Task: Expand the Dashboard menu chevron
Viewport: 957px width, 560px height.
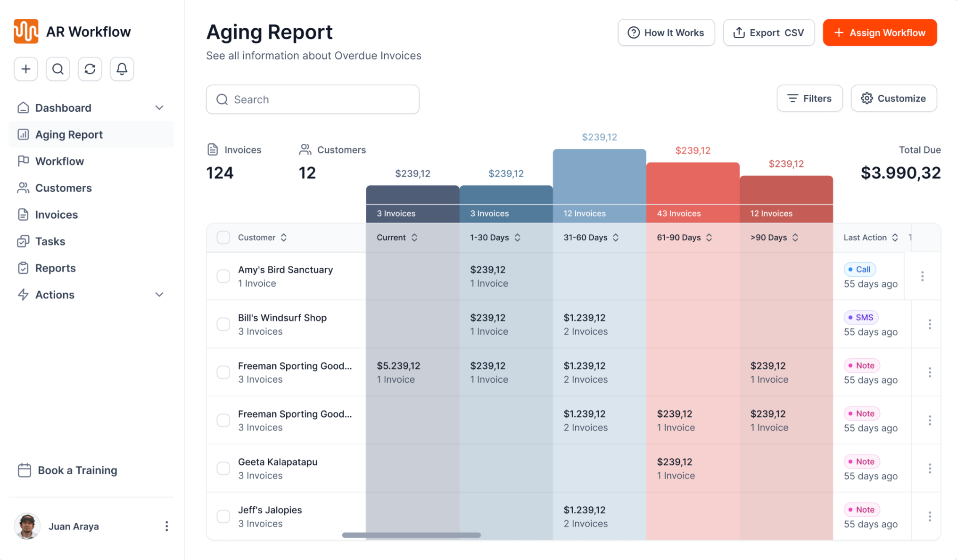Action: click(159, 108)
